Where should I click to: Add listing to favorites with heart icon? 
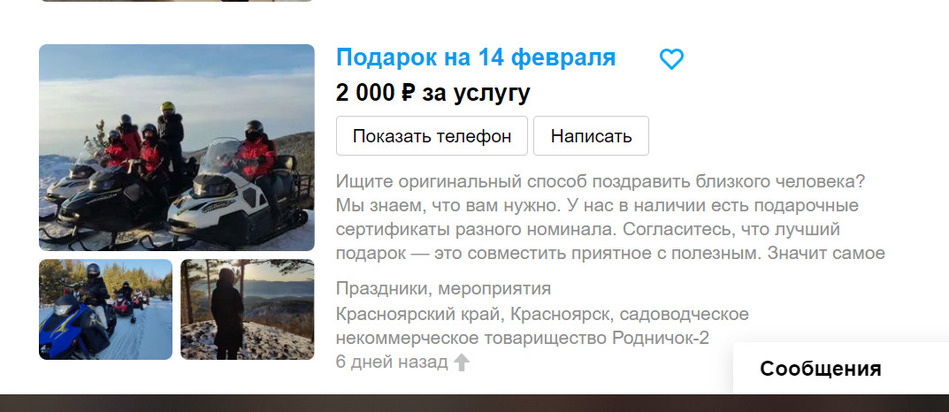click(671, 59)
